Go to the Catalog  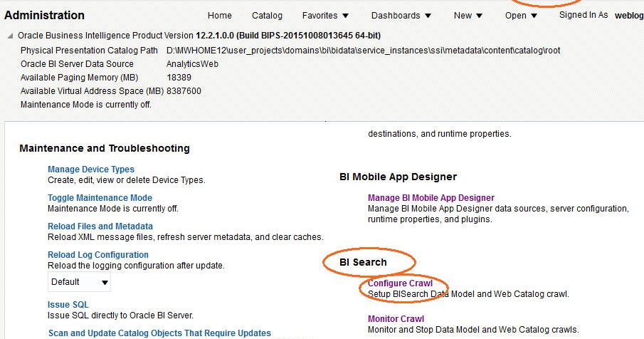coord(267,16)
